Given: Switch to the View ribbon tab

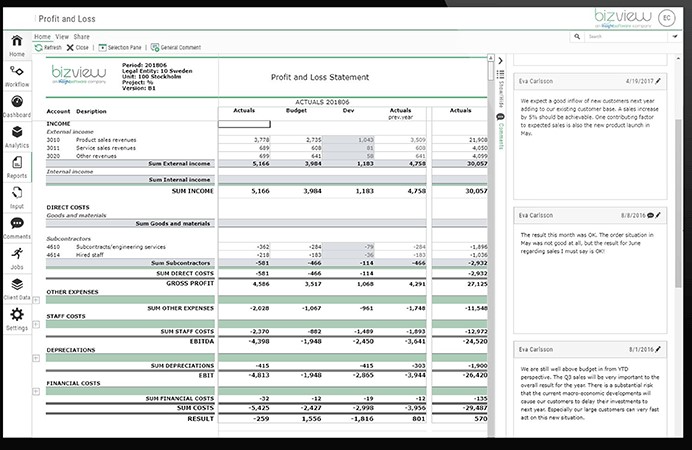Looking at the screenshot, I should pyautogui.click(x=62, y=37).
